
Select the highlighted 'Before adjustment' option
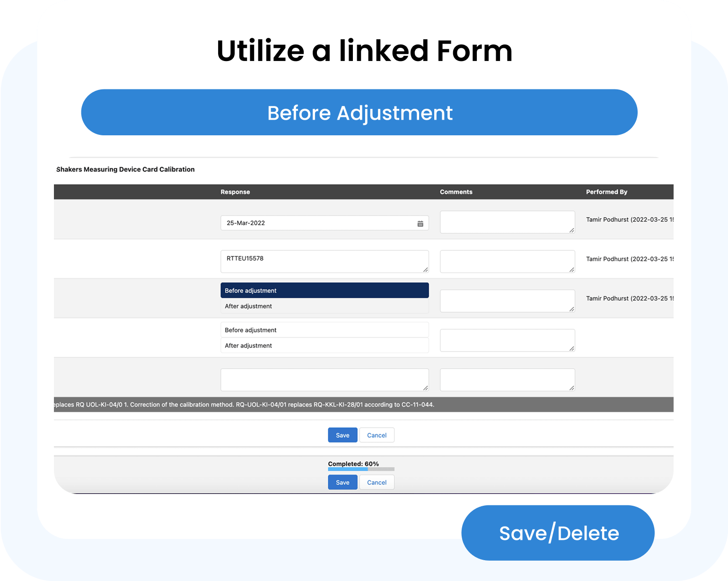(x=325, y=290)
